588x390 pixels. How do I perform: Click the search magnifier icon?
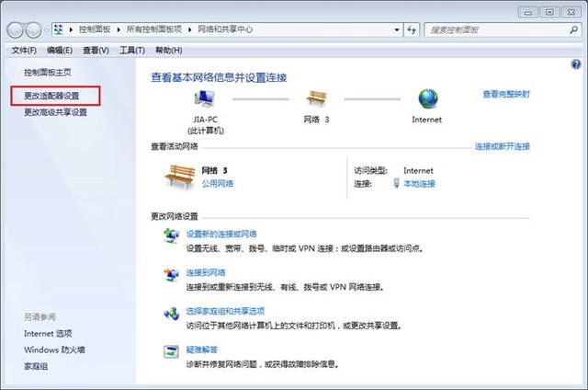(573, 29)
